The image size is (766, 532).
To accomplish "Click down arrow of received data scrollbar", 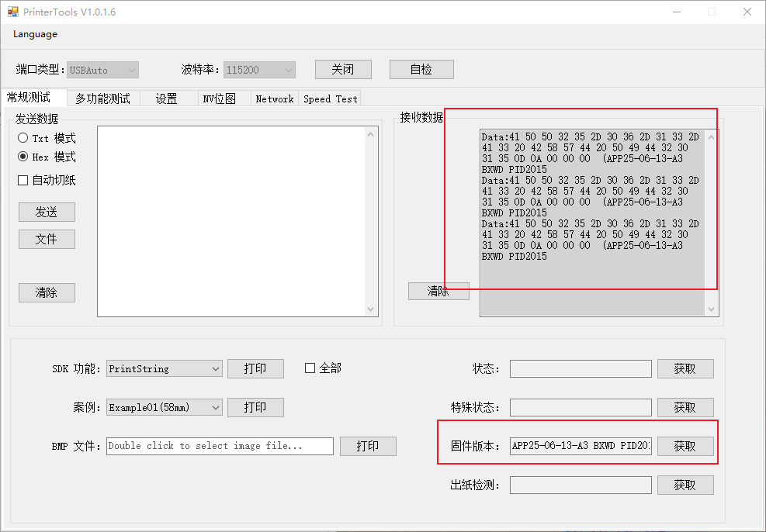I will coord(711,309).
